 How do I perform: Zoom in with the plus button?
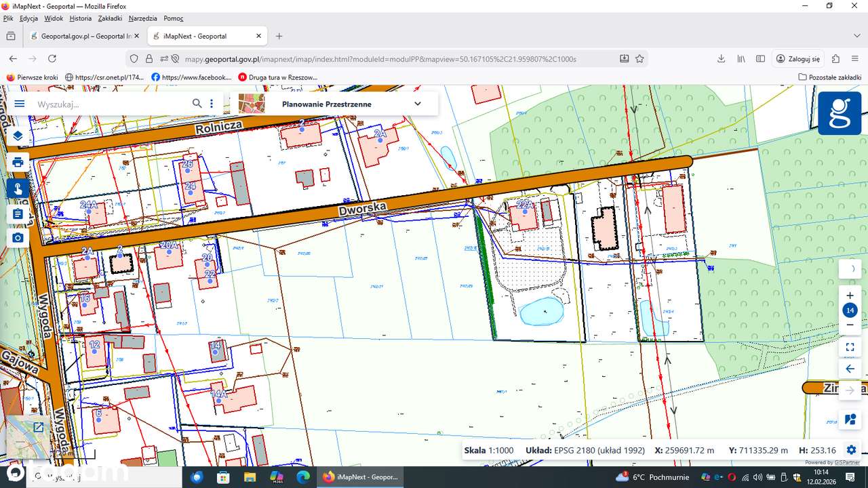pyautogui.click(x=850, y=296)
